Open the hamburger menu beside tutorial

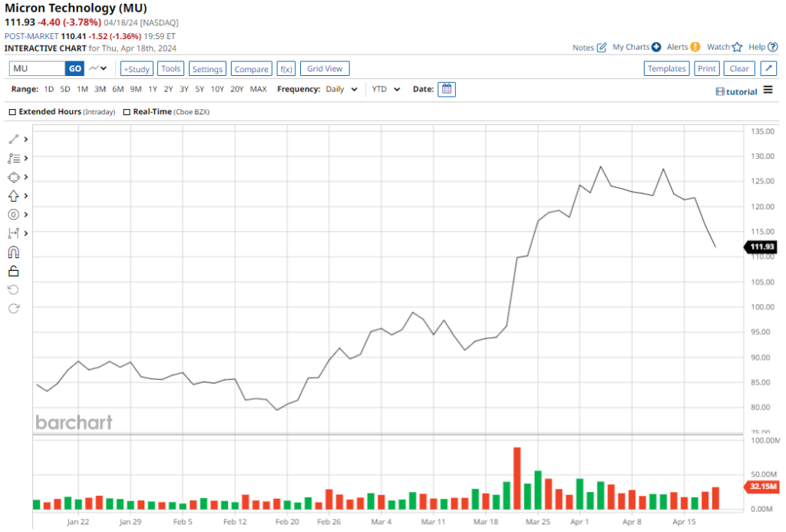tap(768, 91)
